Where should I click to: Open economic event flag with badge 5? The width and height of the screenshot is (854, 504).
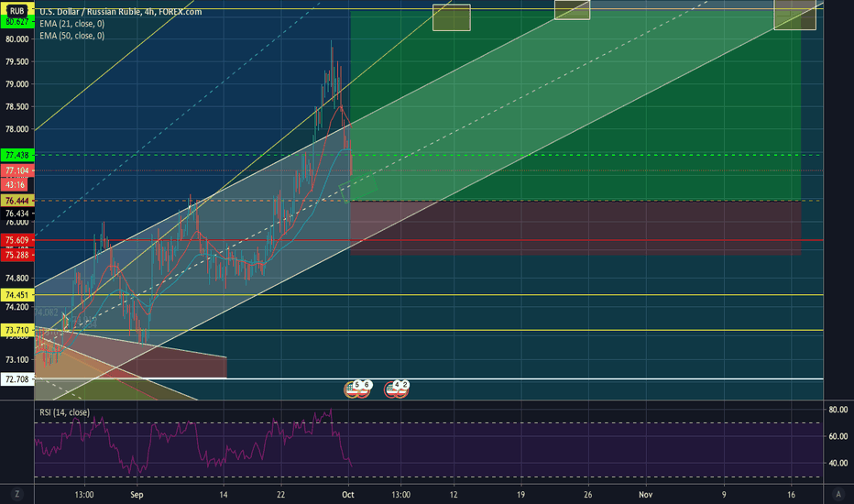(353, 389)
